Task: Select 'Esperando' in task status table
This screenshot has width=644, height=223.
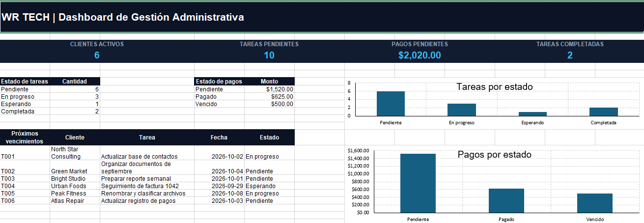Action: pos(25,104)
